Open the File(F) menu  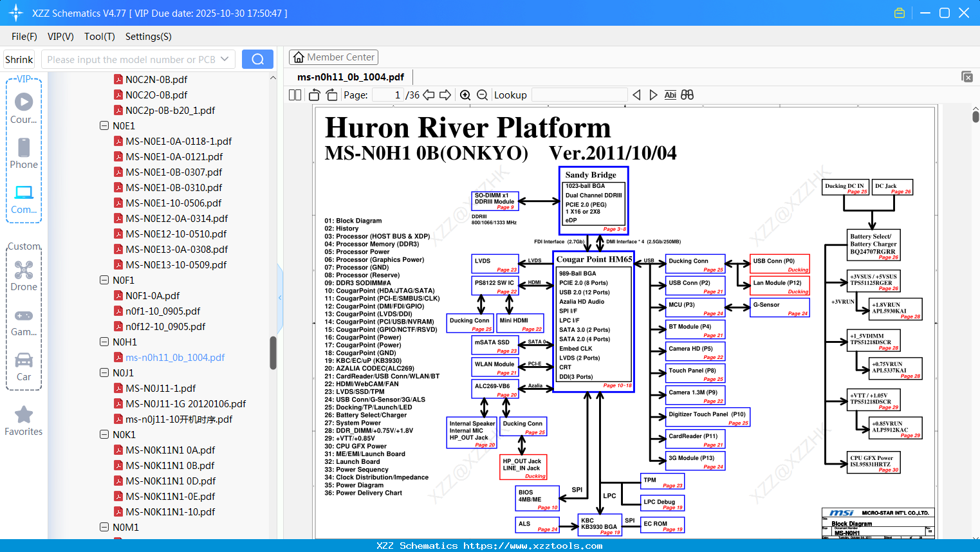point(24,37)
